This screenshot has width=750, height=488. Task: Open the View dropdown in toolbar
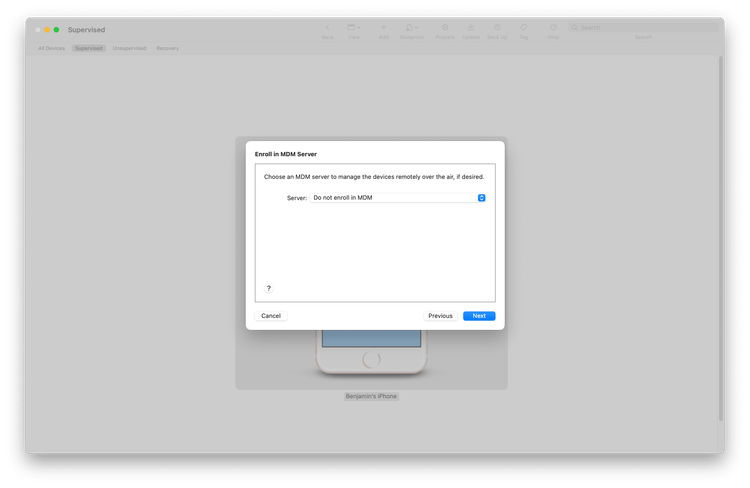pyautogui.click(x=354, y=28)
